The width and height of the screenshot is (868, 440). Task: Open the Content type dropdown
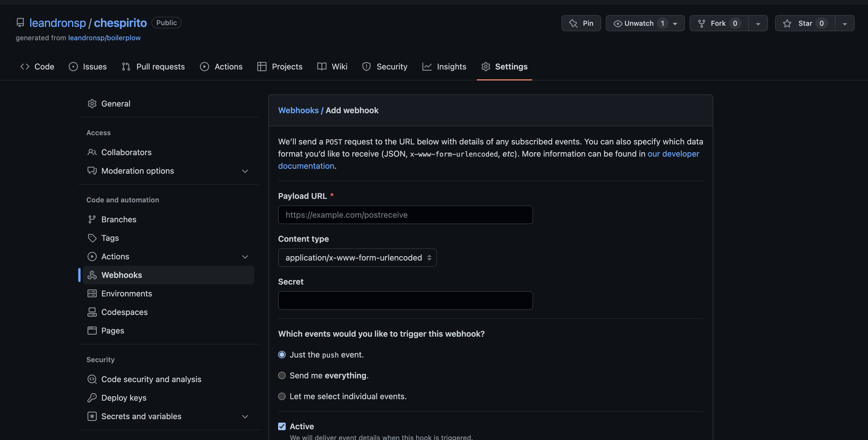(x=357, y=258)
